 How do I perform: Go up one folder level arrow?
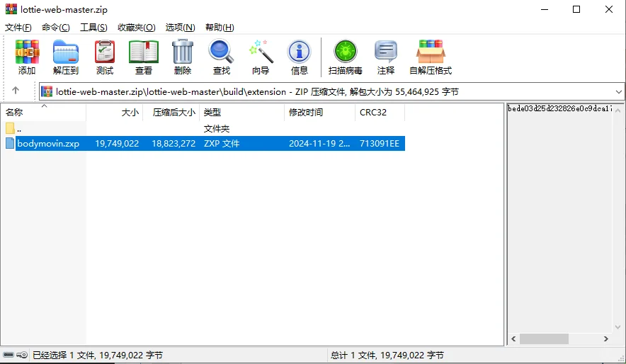[x=16, y=91]
